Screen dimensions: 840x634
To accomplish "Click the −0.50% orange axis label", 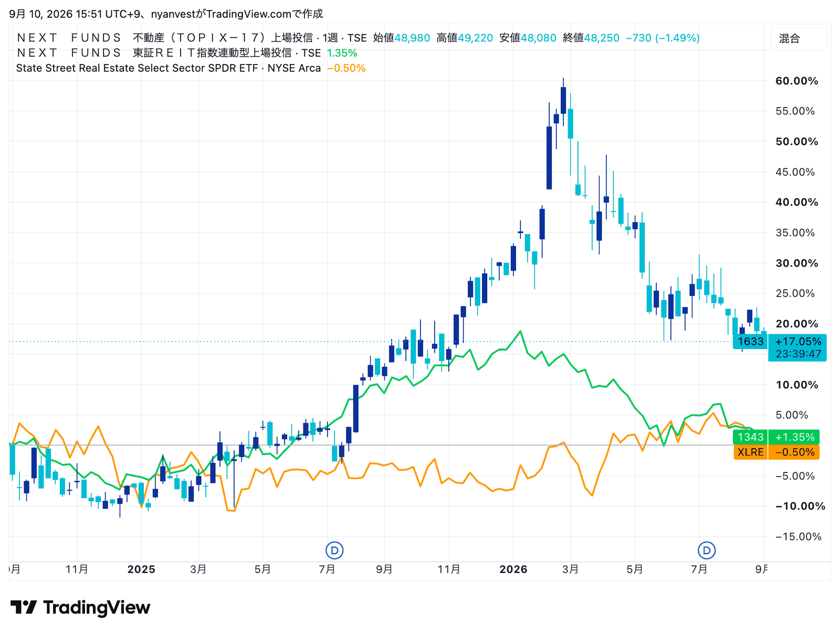I will 794,452.
